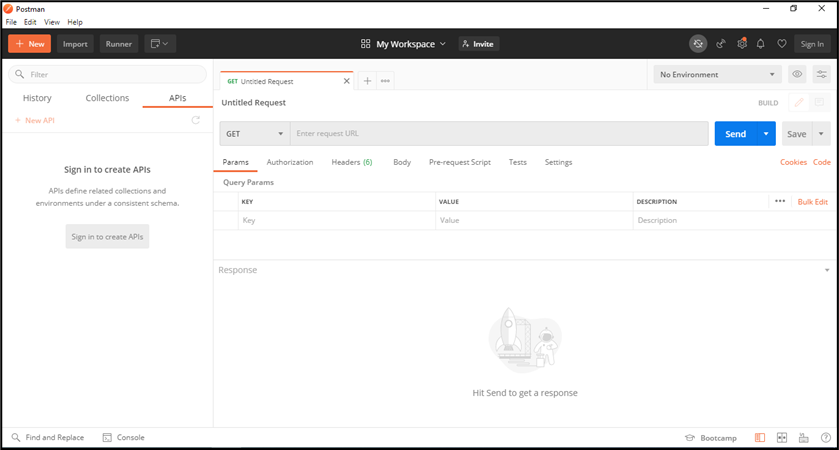Toggle sidebar icon in status bar
Screen dimensions: 839x450
tap(760, 438)
